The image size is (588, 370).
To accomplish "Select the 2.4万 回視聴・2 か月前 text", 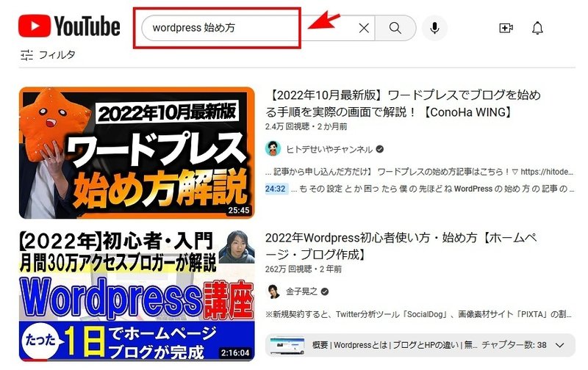I will pyautogui.click(x=306, y=126).
